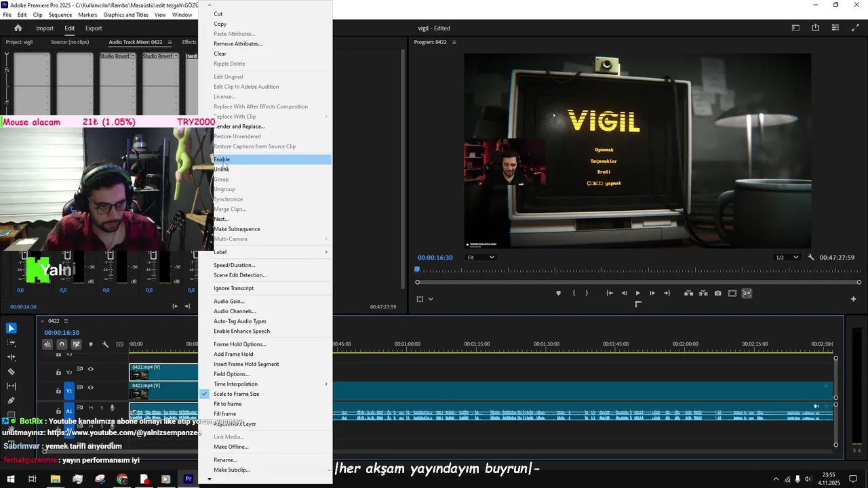Open the Fit zoom level dropdown
The image size is (868, 488).
(x=481, y=258)
